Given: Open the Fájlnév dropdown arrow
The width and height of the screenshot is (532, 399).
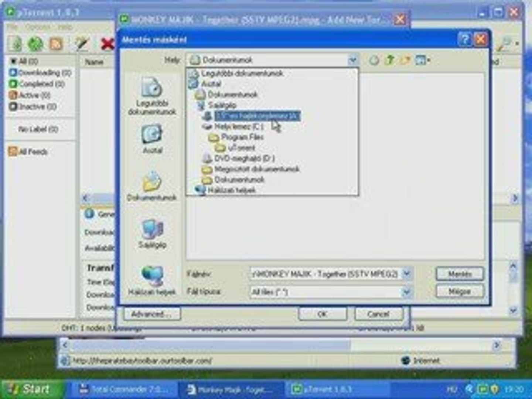Looking at the screenshot, I should 406,274.
